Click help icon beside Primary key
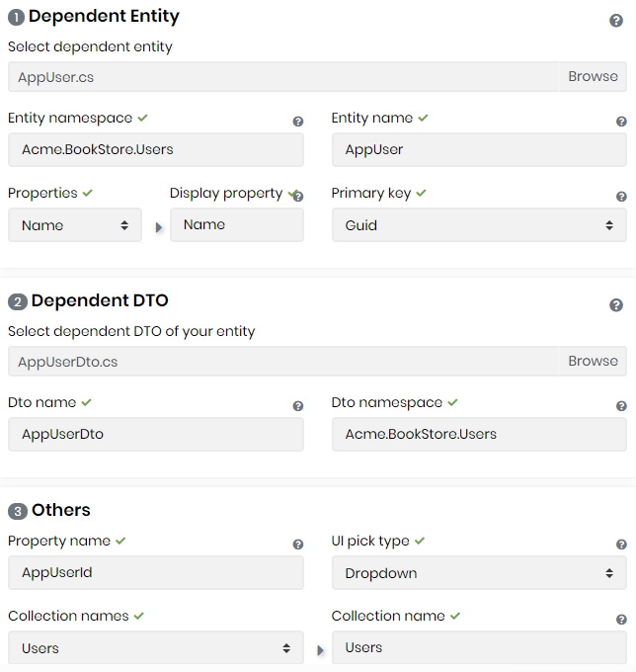 [621, 197]
